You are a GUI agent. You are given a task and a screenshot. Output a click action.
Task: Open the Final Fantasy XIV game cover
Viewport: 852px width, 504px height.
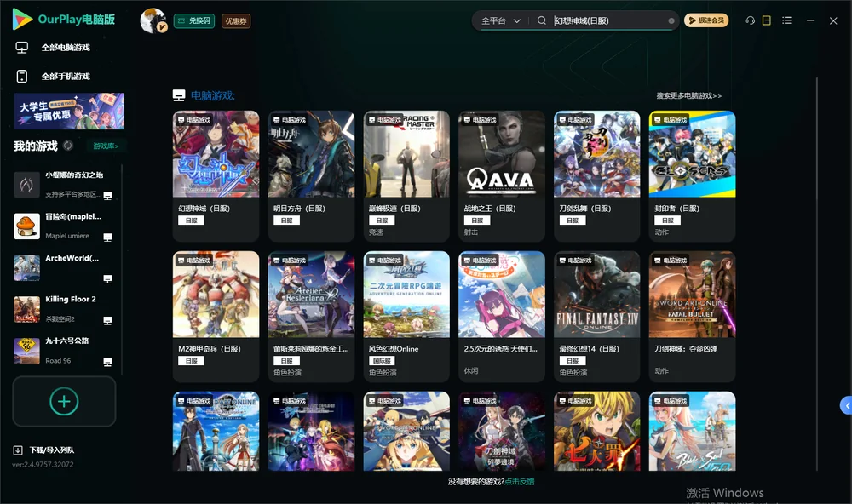pyautogui.click(x=596, y=295)
